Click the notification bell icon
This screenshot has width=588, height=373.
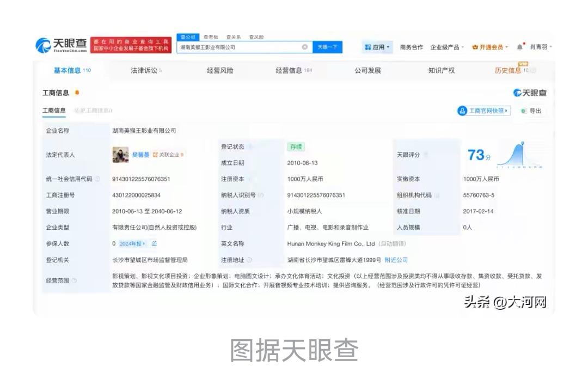tap(520, 47)
